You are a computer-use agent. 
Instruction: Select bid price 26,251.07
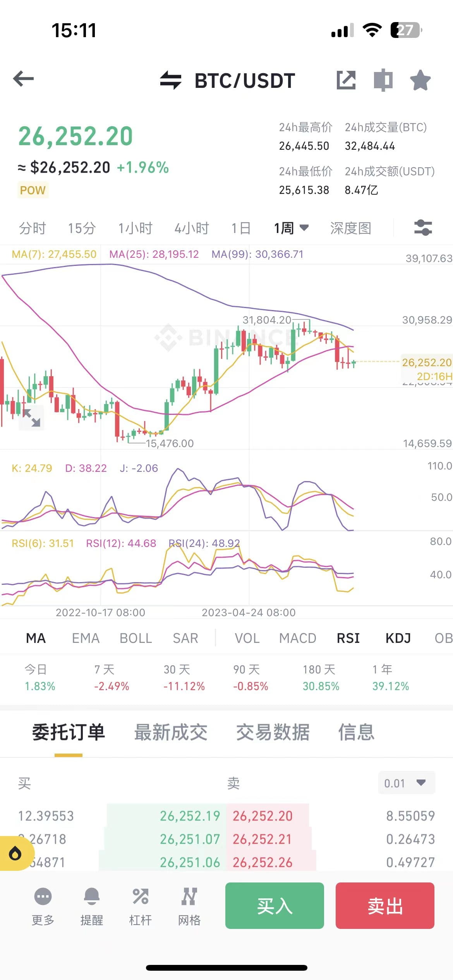pos(190,839)
